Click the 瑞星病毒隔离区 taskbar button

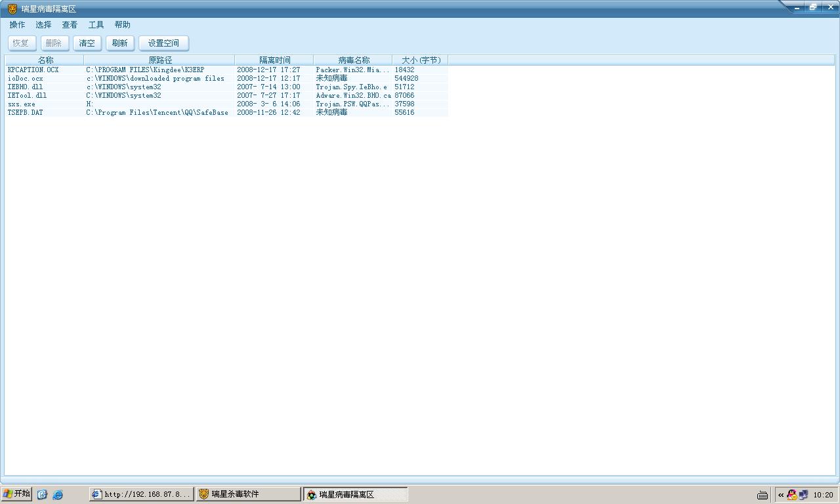[356, 494]
